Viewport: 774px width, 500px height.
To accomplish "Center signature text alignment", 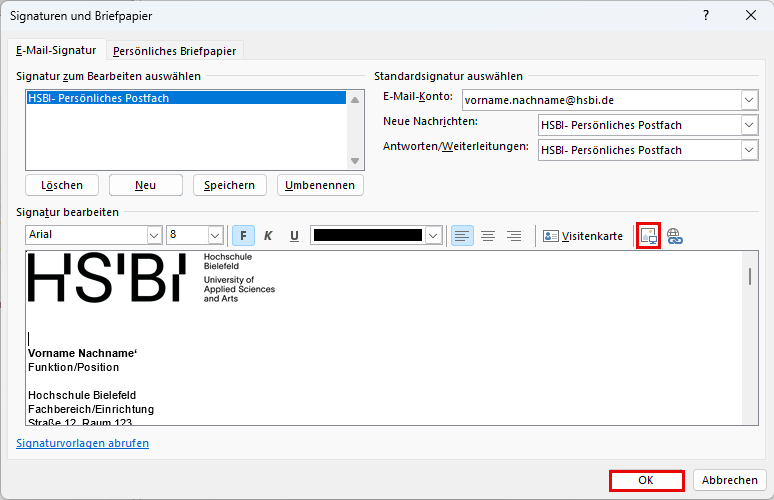I will click(x=488, y=236).
